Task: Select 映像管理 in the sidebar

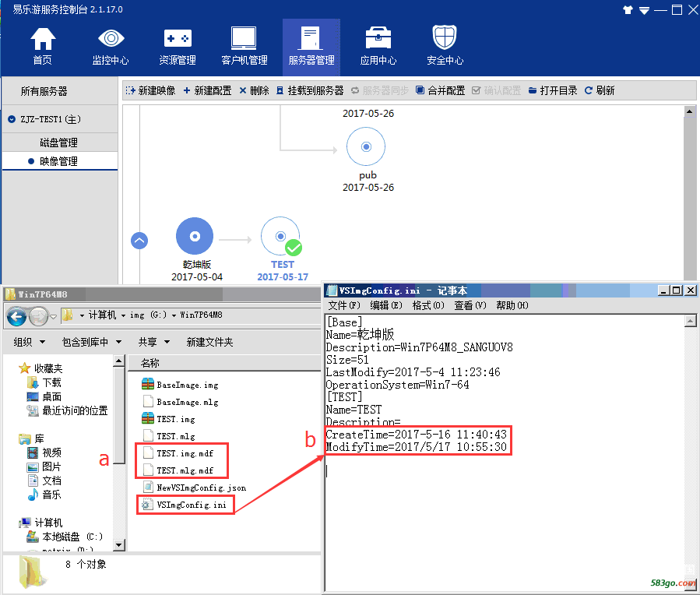Action: click(x=59, y=161)
